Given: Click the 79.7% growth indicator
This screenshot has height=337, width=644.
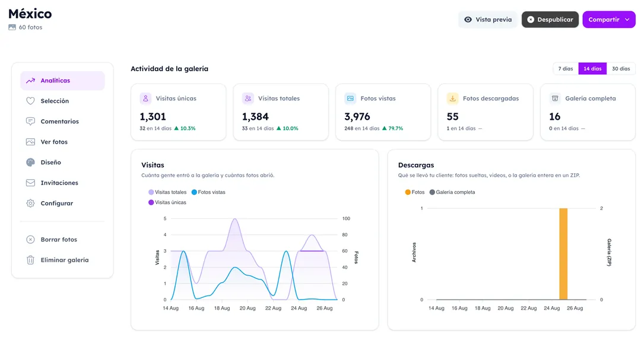Looking at the screenshot, I should pyautogui.click(x=393, y=129).
